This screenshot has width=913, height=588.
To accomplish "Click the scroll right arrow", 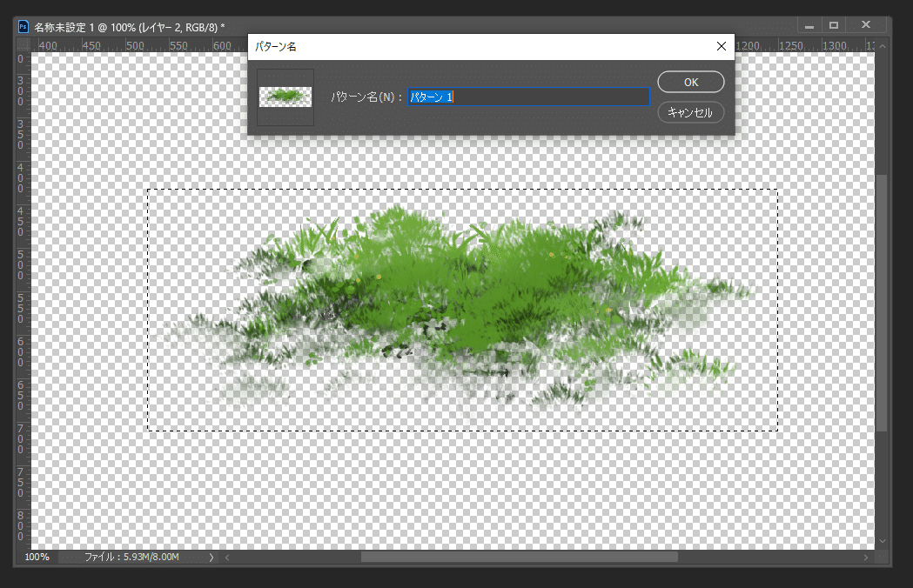I will point(866,558).
